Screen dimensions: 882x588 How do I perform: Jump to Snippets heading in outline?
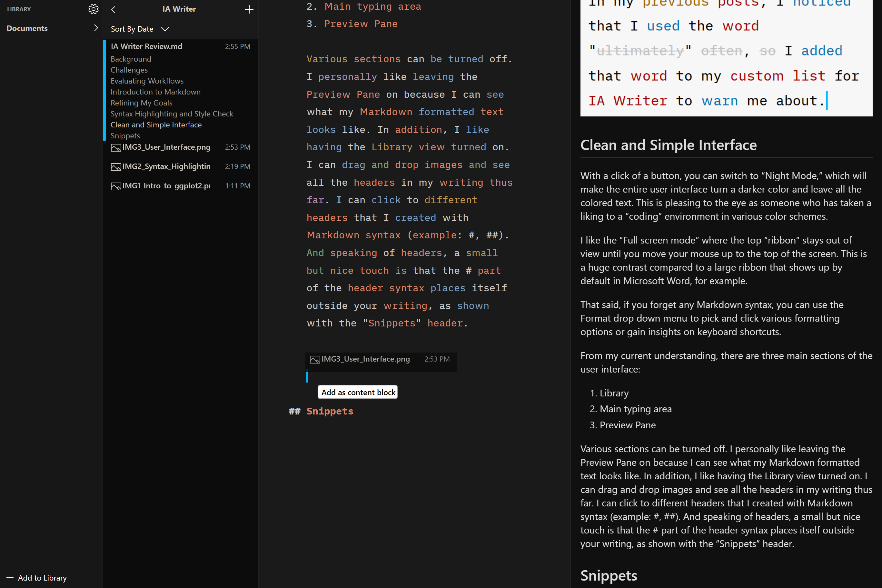pos(125,135)
